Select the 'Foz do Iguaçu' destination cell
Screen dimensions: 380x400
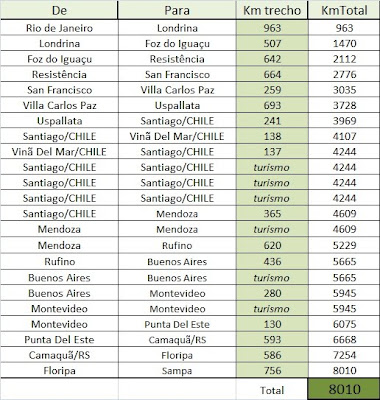(x=177, y=43)
